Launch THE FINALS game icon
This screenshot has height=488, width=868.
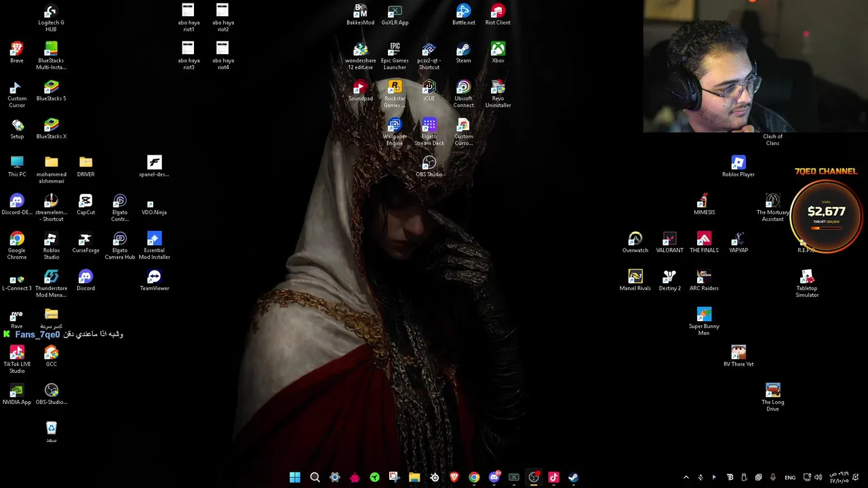[704, 243]
